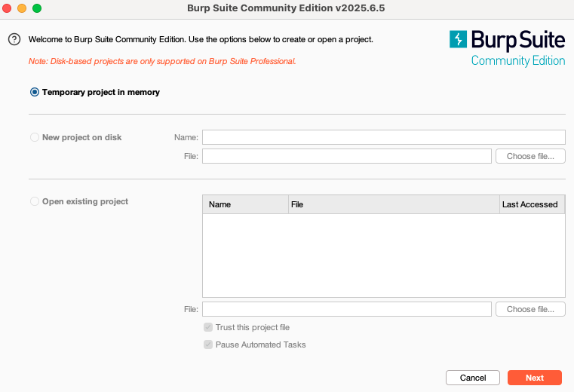The image size is (574, 392).
Task: Sort projects by Name column
Action: pyautogui.click(x=245, y=204)
